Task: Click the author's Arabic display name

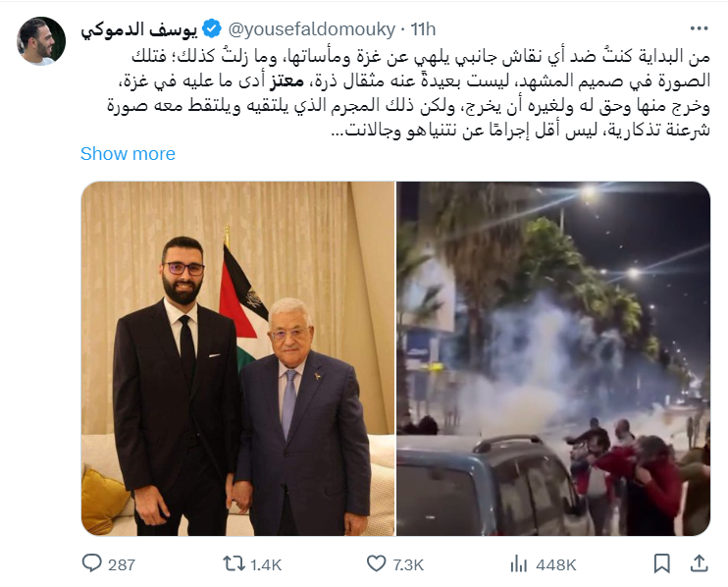Action: coord(139,29)
